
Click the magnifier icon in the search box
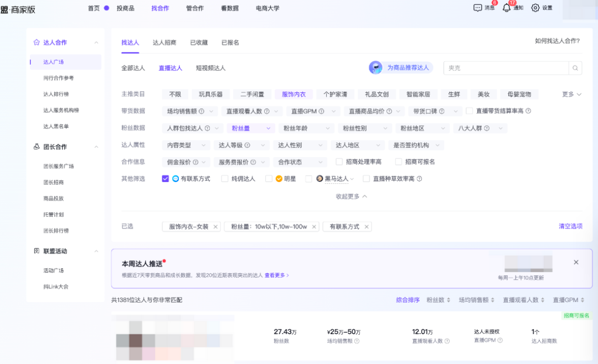pyautogui.click(x=575, y=67)
